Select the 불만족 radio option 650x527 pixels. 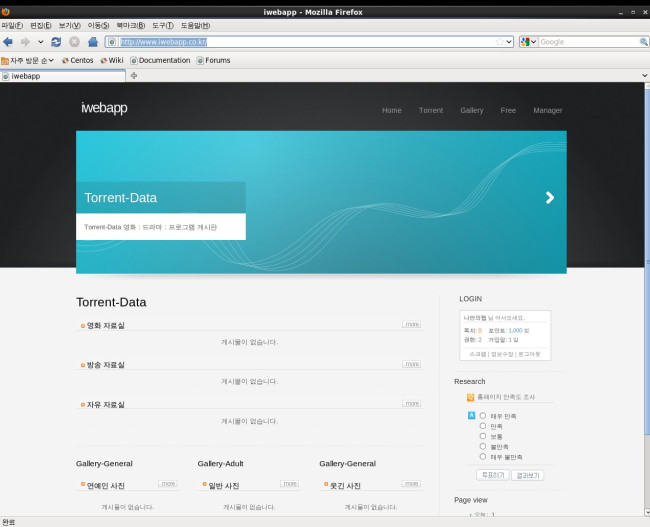483,446
